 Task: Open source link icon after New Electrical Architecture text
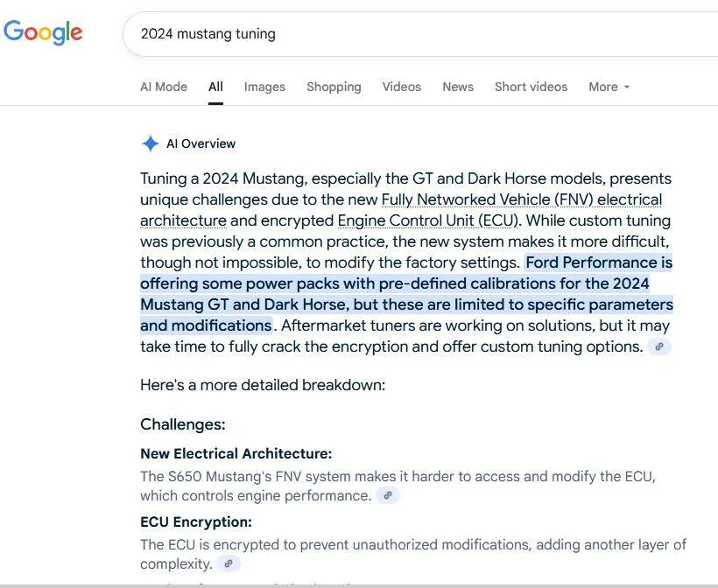(388, 495)
